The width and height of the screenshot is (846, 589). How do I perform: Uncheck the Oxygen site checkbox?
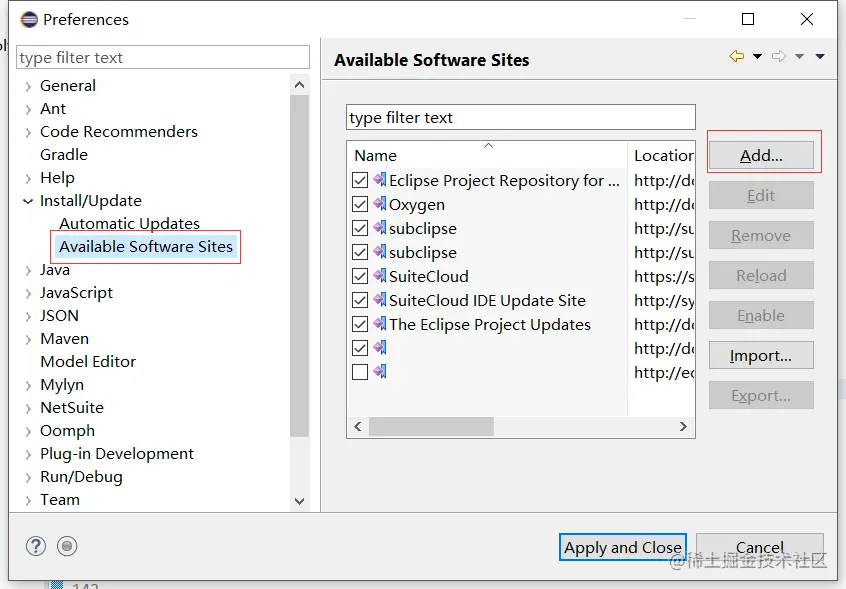(360, 204)
